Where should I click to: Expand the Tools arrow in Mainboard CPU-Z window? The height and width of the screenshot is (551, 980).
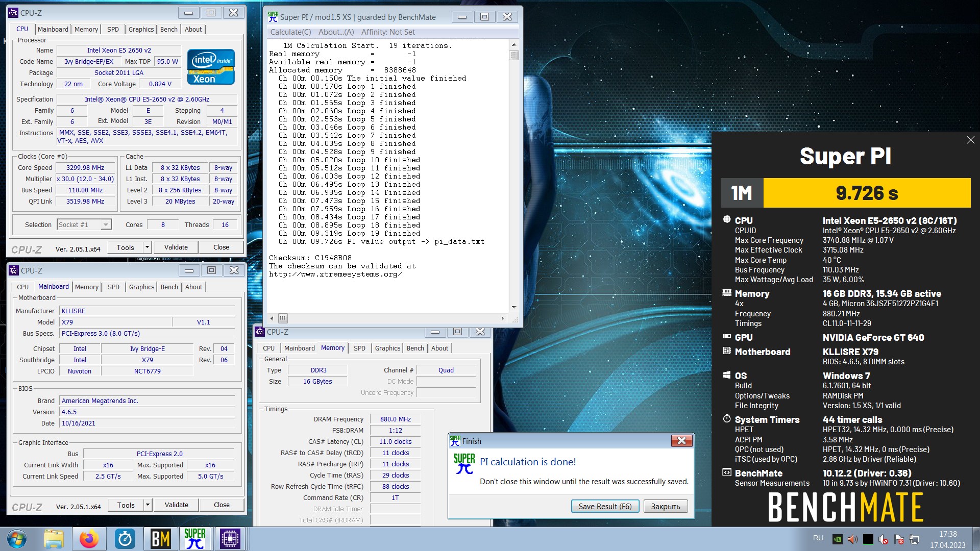pos(148,505)
